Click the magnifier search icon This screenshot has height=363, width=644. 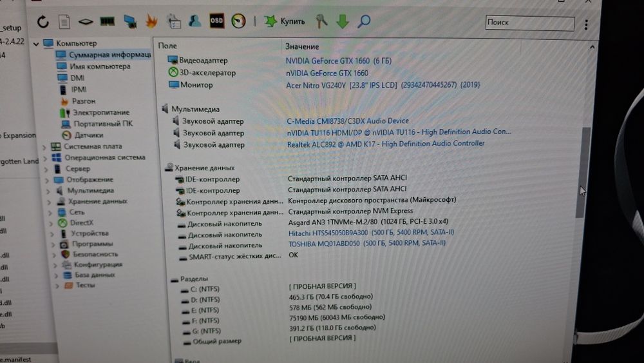click(363, 21)
